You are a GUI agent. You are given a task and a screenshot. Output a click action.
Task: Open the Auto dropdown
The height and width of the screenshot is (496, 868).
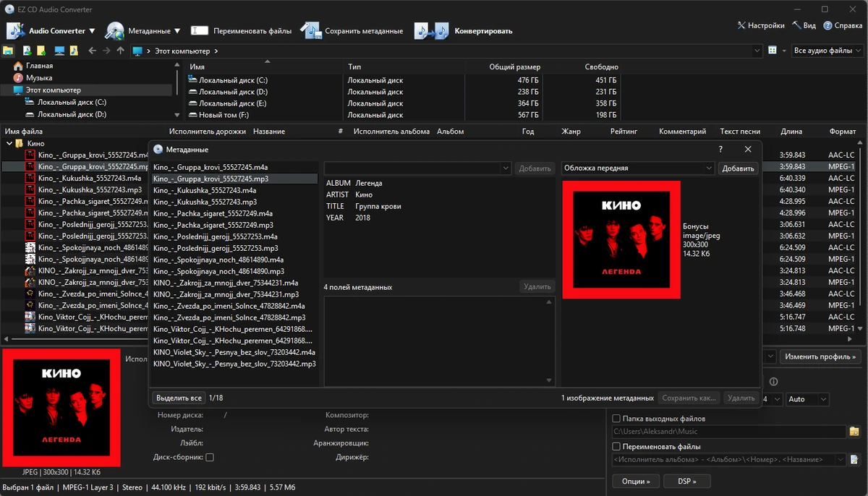pyautogui.click(x=807, y=399)
